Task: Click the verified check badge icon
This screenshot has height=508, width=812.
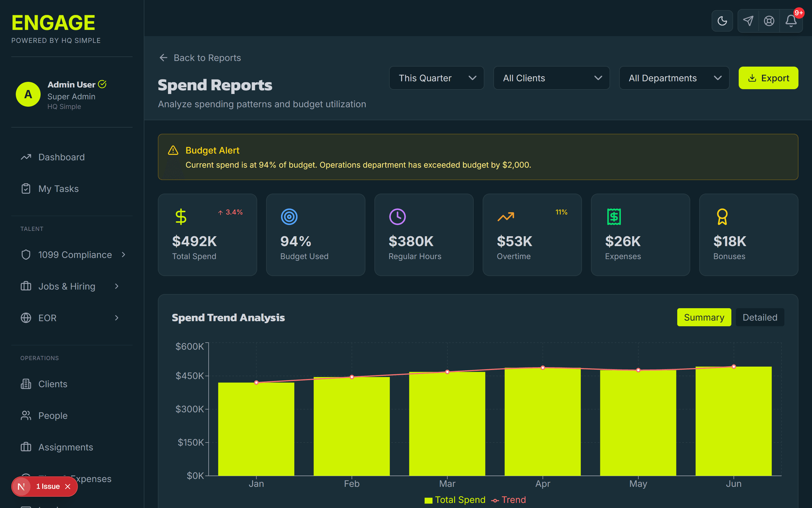Action: click(102, 84)
